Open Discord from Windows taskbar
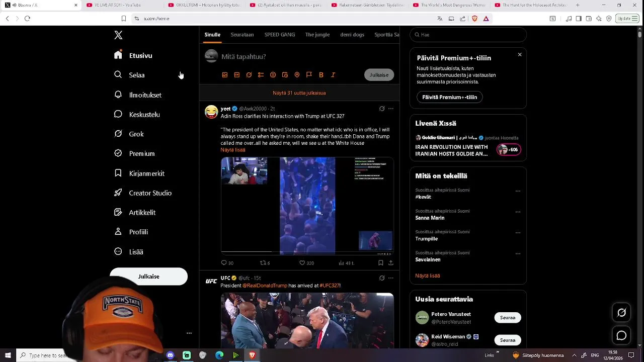This screenshot has width=644, height=362. point(170,355)
